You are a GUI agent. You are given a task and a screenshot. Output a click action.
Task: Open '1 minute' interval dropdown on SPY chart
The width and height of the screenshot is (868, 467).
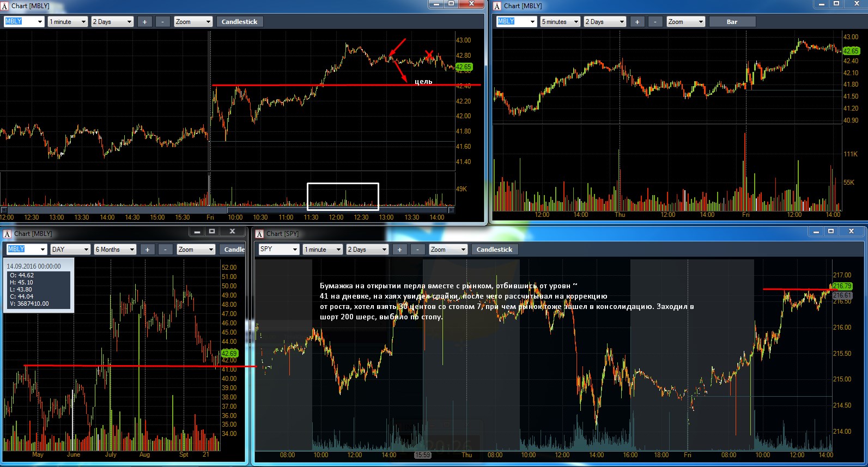point(323,250)
